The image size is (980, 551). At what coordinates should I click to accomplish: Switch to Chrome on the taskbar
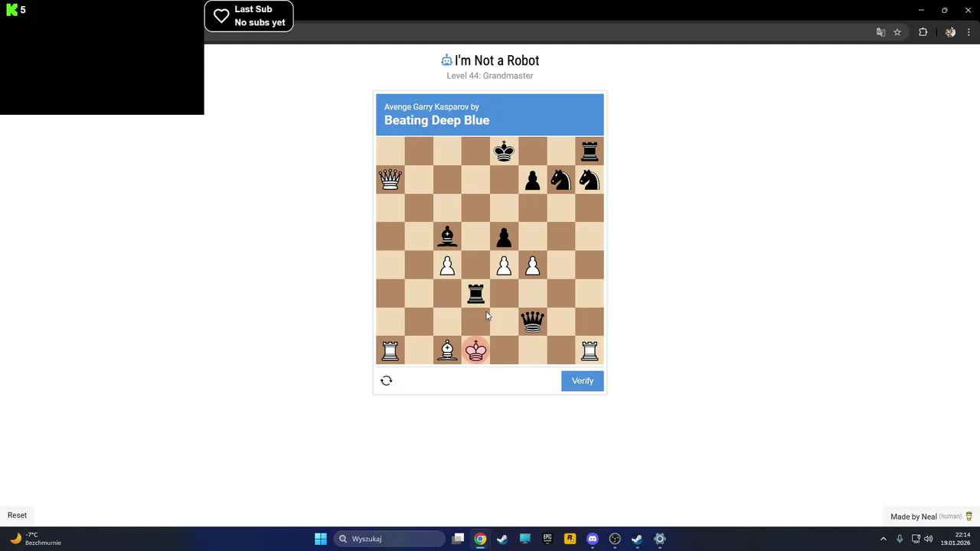[480, 539]
